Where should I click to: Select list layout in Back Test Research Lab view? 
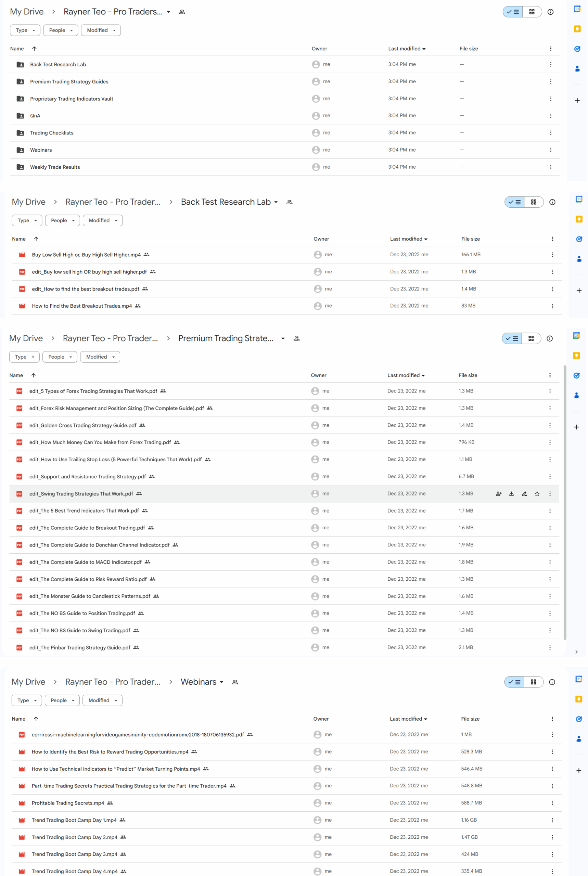514,202
